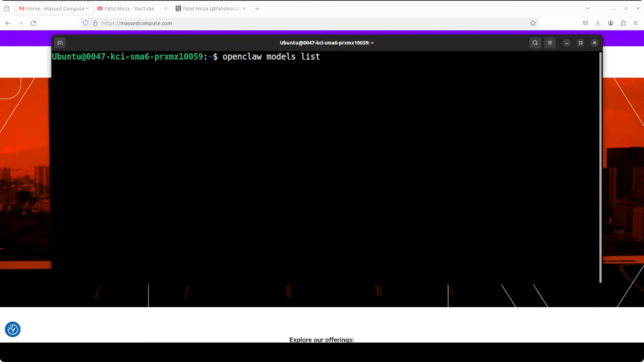Close the Home - Massed Compute tab
Viewport: 644px width, 362px height.
pos(87,9)
